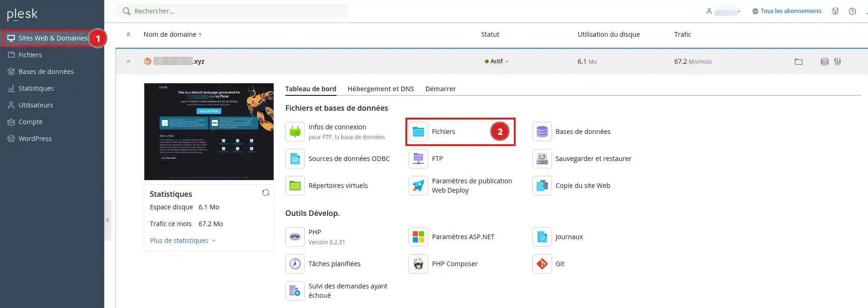The image size is (868, 308).
Task: Switch to Hébergement et DNS tab
Action: pyautogui.click(x=381, y=89)
